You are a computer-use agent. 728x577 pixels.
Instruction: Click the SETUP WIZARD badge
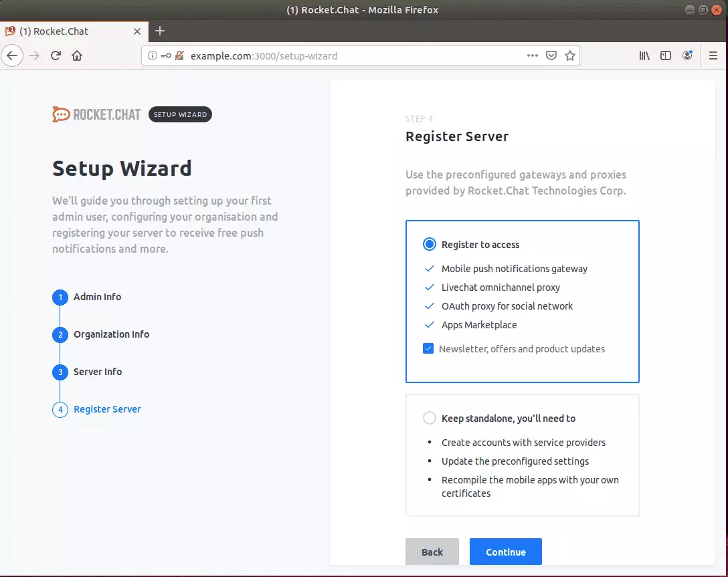[180, 114]
